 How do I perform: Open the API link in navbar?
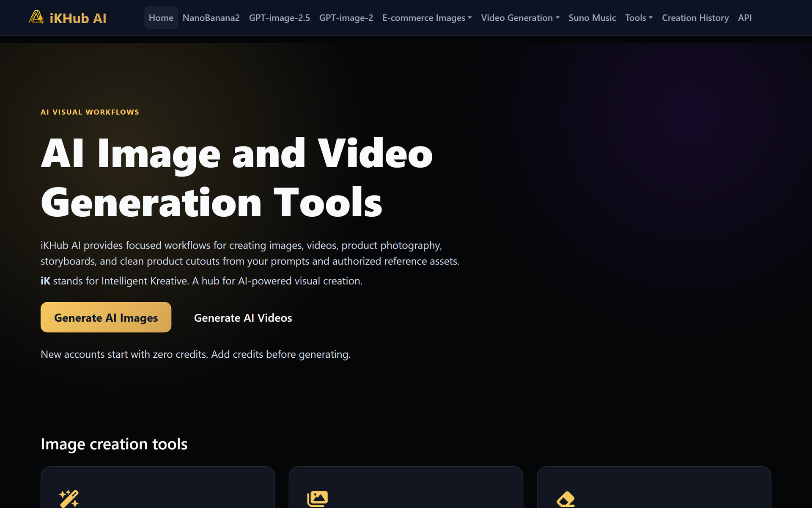(x=745, y=18)
